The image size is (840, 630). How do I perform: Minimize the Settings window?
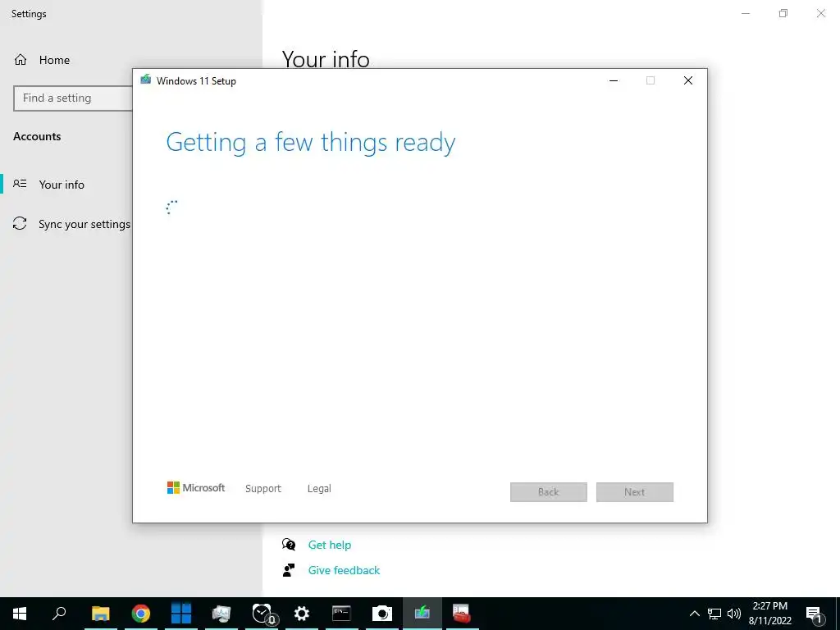[746, 13]
